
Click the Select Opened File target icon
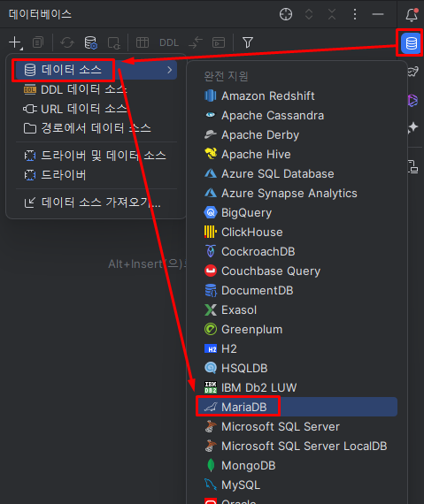[x=286, y=14]
